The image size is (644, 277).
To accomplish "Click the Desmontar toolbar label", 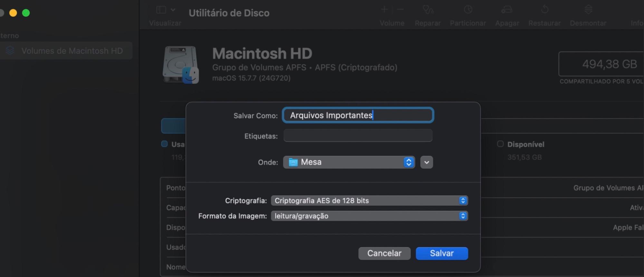I will (x=588, y=23).
